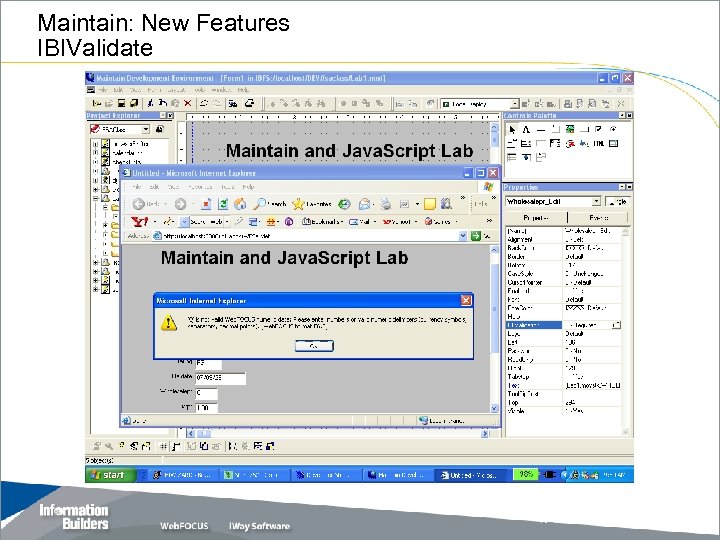Expand Yahoo toolbar overflow chevron
The height and width of the screenshot is (540, 720).
point(489,221)
